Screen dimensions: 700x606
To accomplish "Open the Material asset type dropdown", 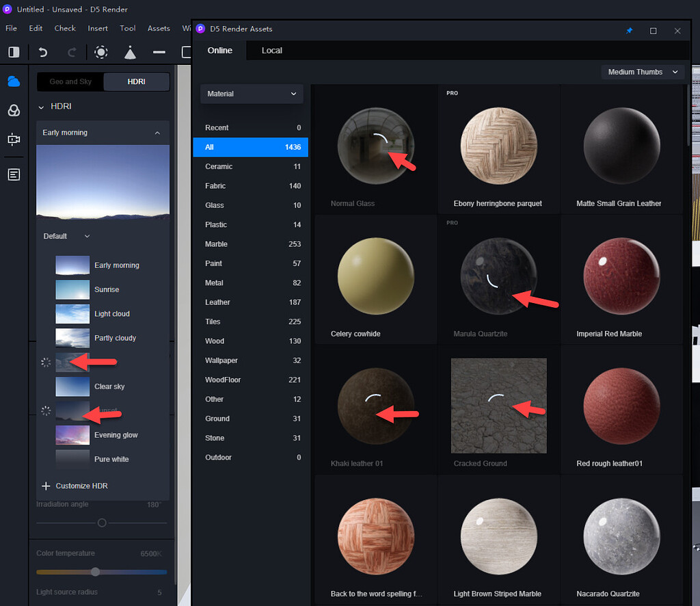I will point(252,94).
